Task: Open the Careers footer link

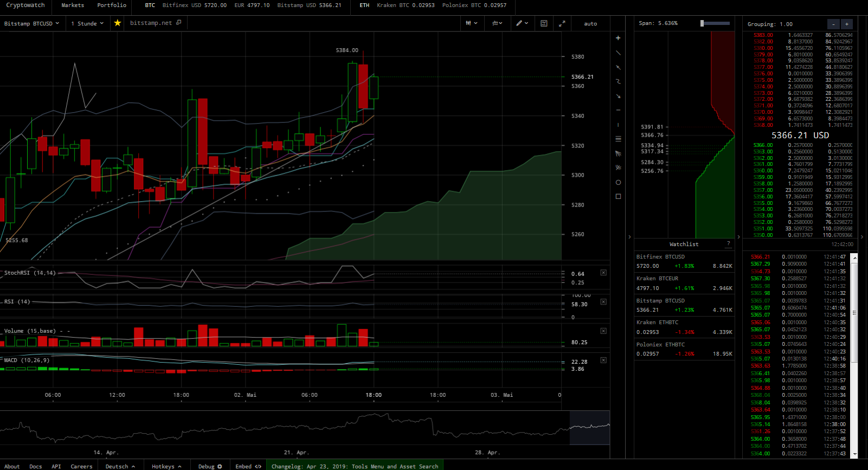Action: (x=81, y=466)
